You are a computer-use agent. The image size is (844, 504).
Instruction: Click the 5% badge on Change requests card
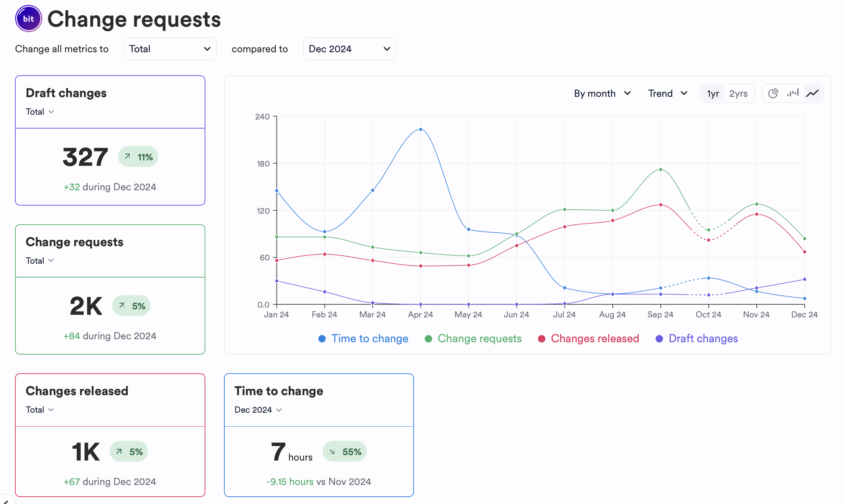point(132,306)
